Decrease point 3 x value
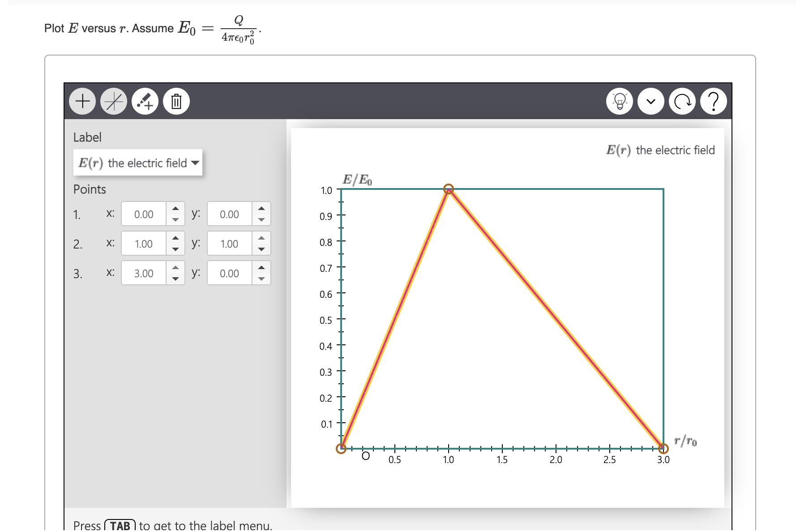796x532 pixels. (x=175, y=279)
